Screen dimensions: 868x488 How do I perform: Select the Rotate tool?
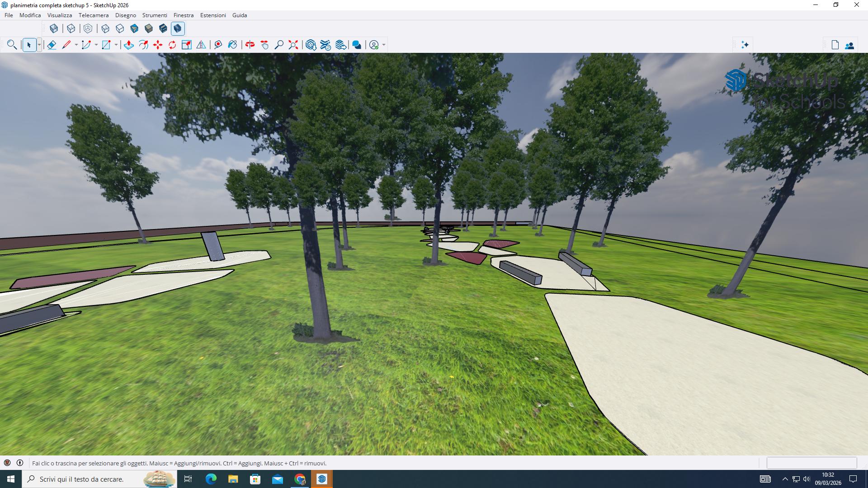(172, 45)
